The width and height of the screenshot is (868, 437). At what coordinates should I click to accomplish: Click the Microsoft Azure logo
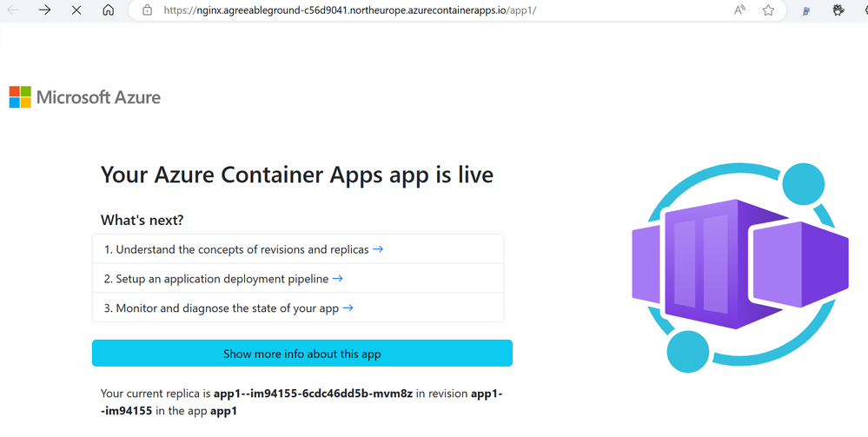(84, 97)
